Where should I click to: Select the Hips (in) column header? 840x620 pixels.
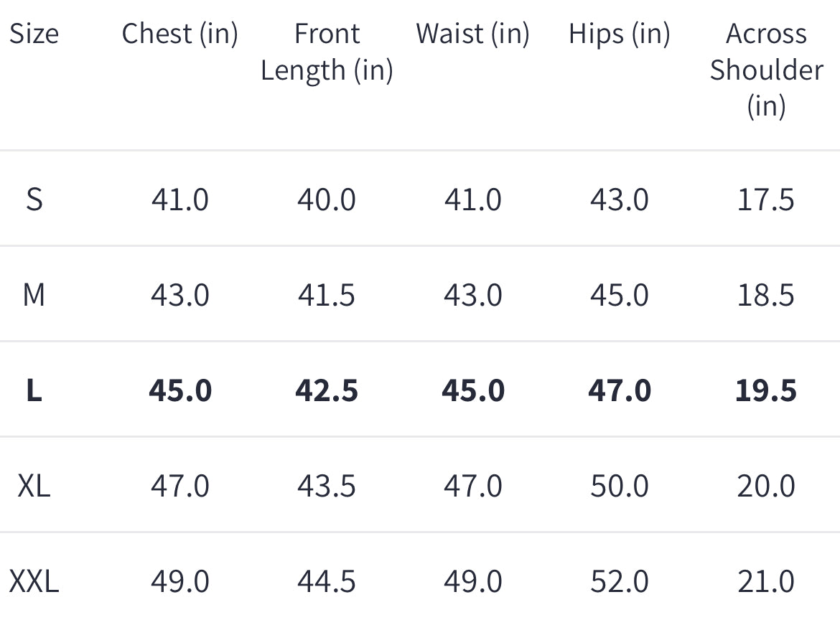pos(619,34)
